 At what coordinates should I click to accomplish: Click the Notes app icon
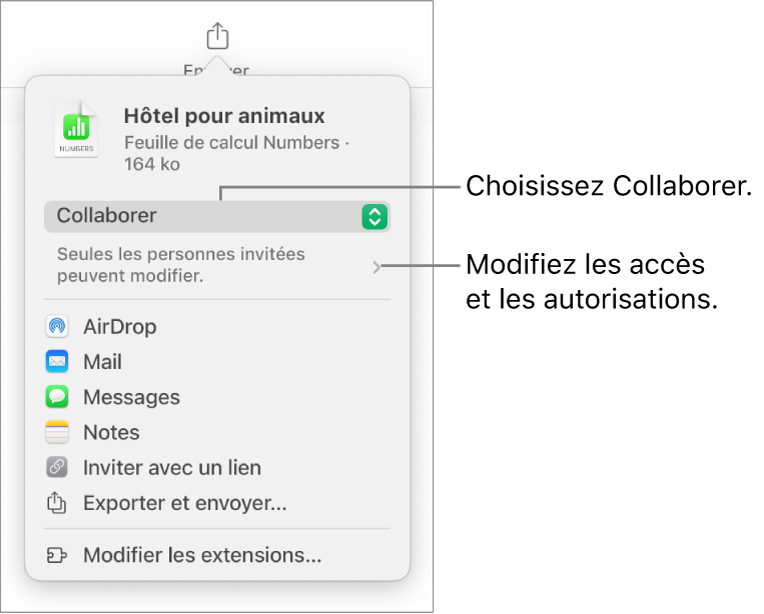[57, 432]
